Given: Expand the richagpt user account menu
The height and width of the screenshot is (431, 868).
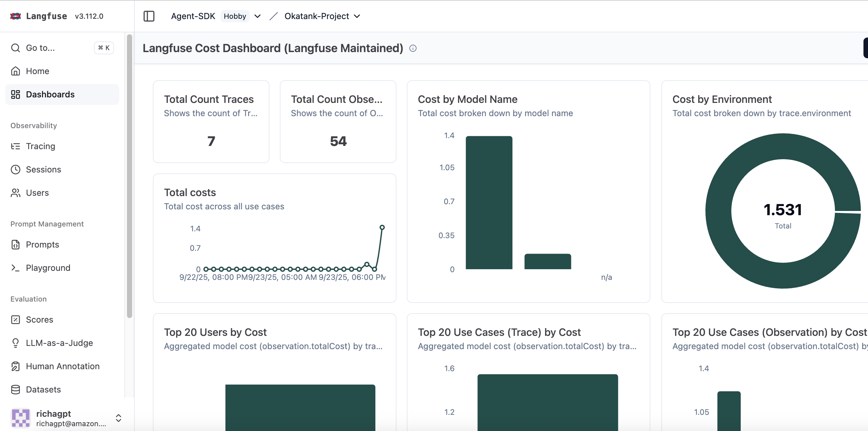Looking at the screenshot, I should (x=118, y=418).
